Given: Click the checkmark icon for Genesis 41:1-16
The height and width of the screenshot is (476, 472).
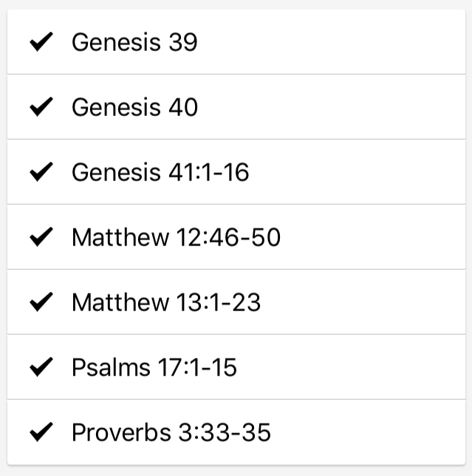Looking at the screenshot, I should tap(41, 172).
